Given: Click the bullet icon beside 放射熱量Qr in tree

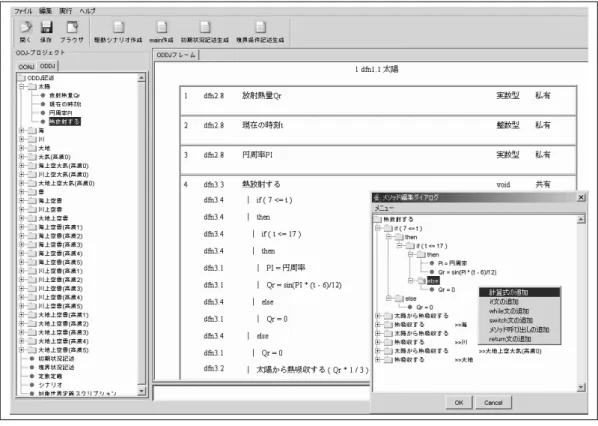Looking at the screenshot, I should pyautogui.click(x=43, y=95).
